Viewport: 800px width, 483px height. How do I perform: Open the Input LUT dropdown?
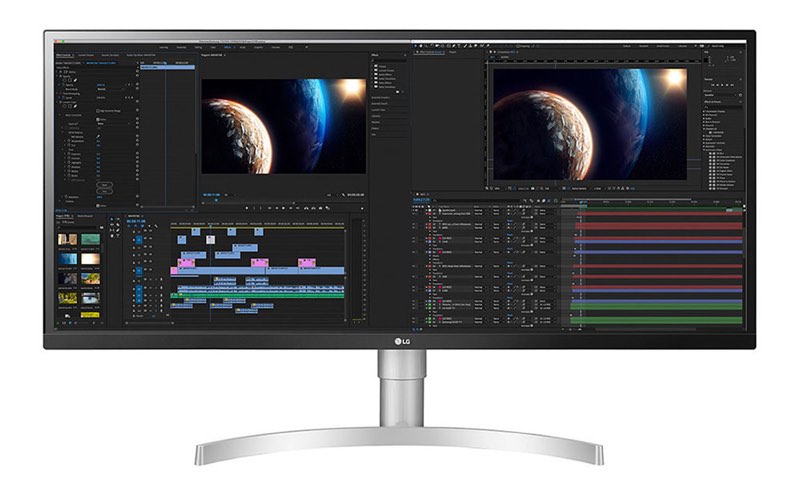click(x=114, y=124)
